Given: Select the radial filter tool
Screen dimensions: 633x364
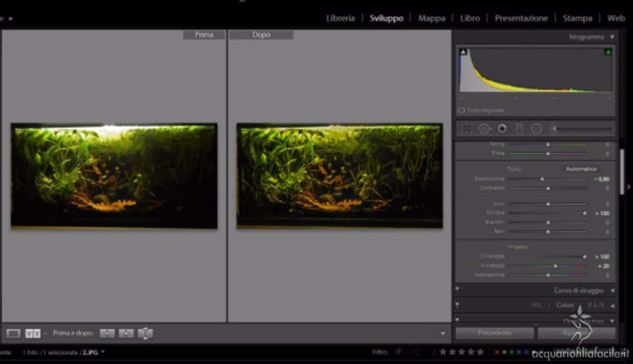Looking at the screenshot, I should point(536,129).
